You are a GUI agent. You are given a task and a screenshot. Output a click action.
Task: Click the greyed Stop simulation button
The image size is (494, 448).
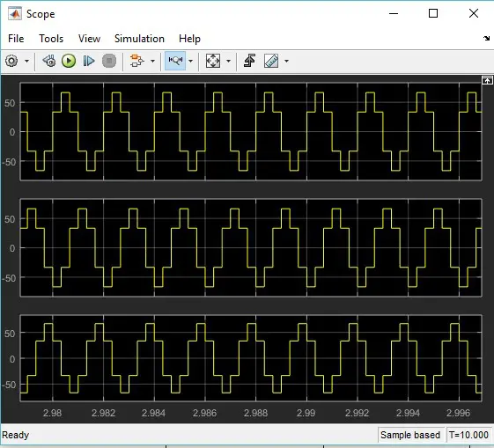(x=109, y=61)
